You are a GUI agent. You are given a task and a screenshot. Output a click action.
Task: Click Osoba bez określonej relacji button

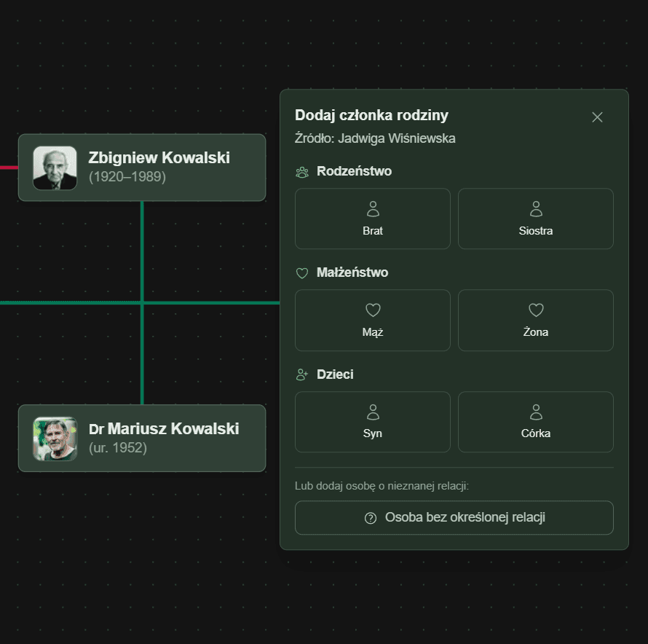point(454,517)
